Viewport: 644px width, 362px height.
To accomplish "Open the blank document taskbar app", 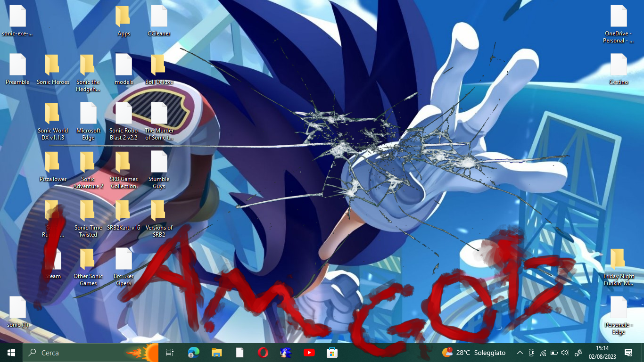I will coord(239,353).
